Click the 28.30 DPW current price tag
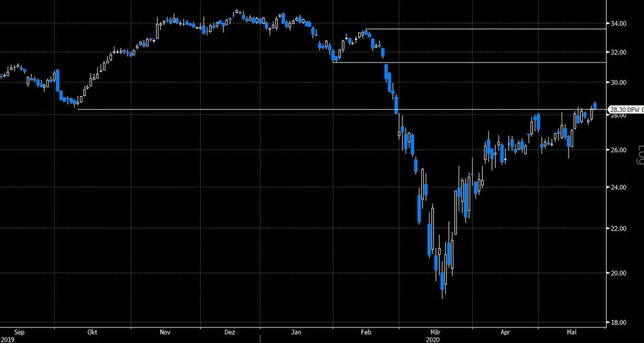 click(x=625, y=110)
